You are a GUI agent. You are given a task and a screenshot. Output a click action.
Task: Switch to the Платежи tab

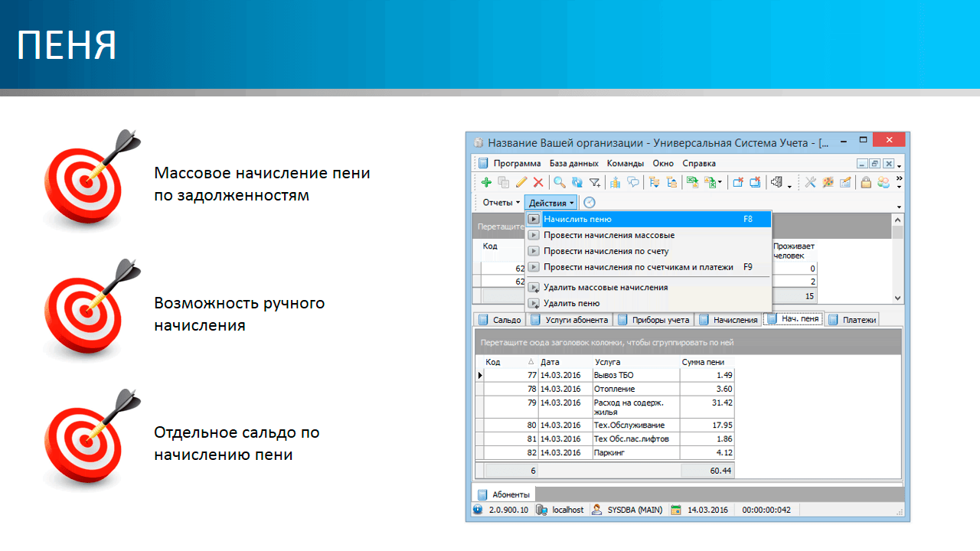click(x=851, y=320)
